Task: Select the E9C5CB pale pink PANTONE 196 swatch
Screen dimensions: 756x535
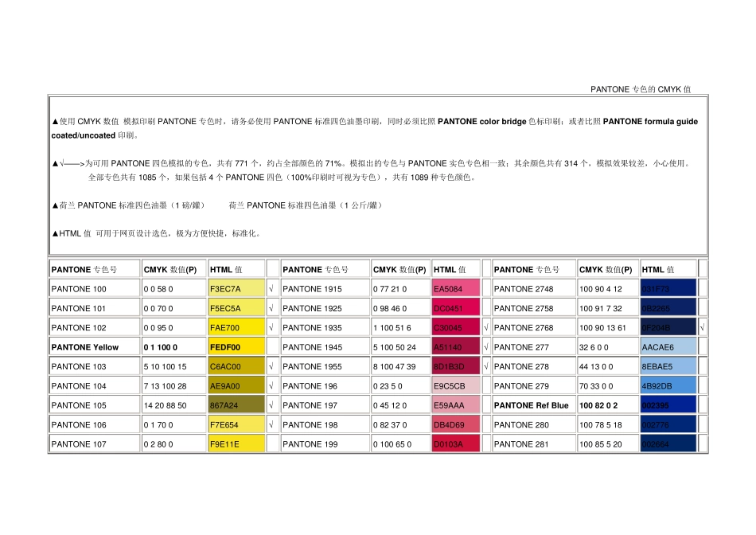Action: click(x=456, y=386)
